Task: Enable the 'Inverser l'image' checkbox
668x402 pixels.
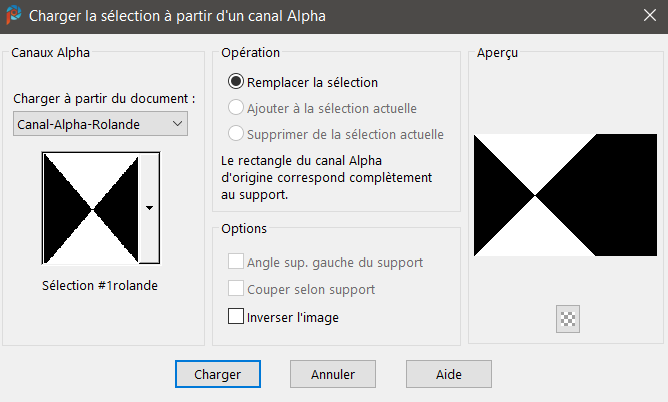Action: tap(236, 317)
